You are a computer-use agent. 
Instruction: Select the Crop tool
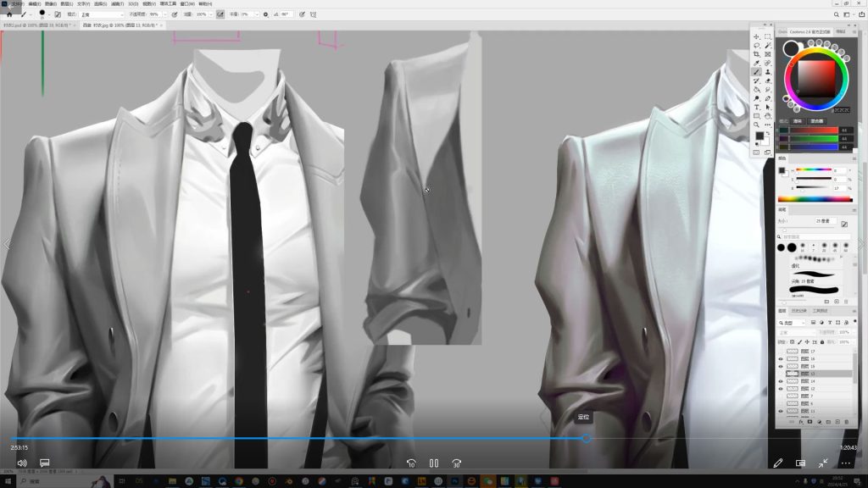click(756, 54)
